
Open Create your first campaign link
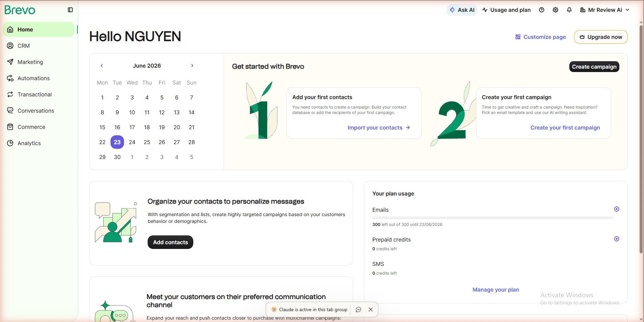click(x=565, y=128)
